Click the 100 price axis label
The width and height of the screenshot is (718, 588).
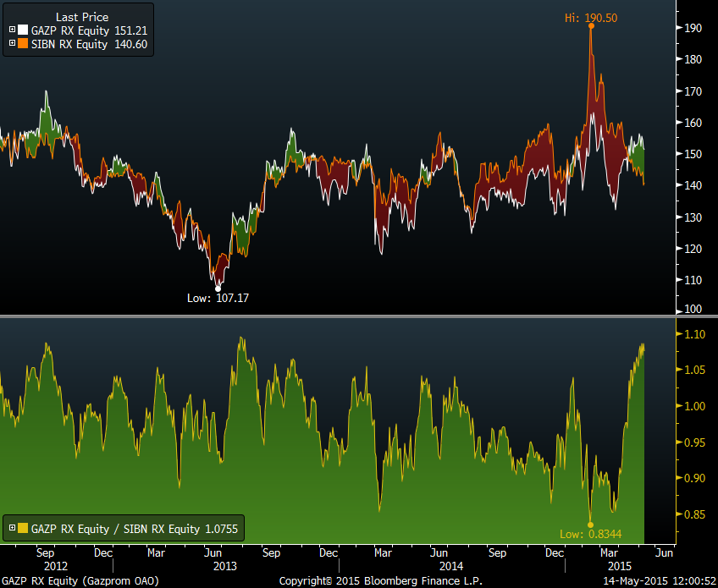[693, 309]
